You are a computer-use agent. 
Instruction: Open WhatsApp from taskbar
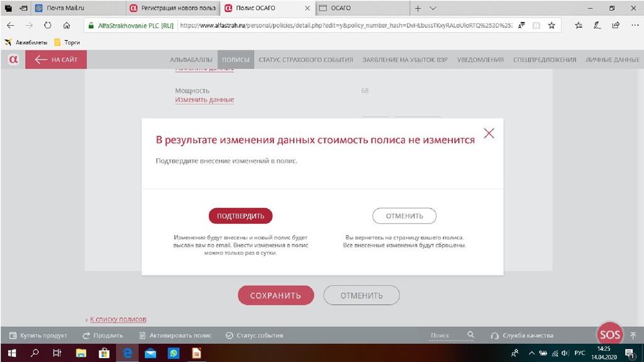click(174, 353)
